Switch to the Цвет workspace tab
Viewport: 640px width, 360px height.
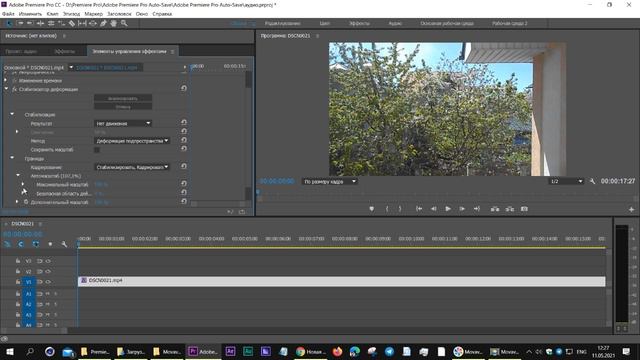pyautogui.click(x=324, y=23)
